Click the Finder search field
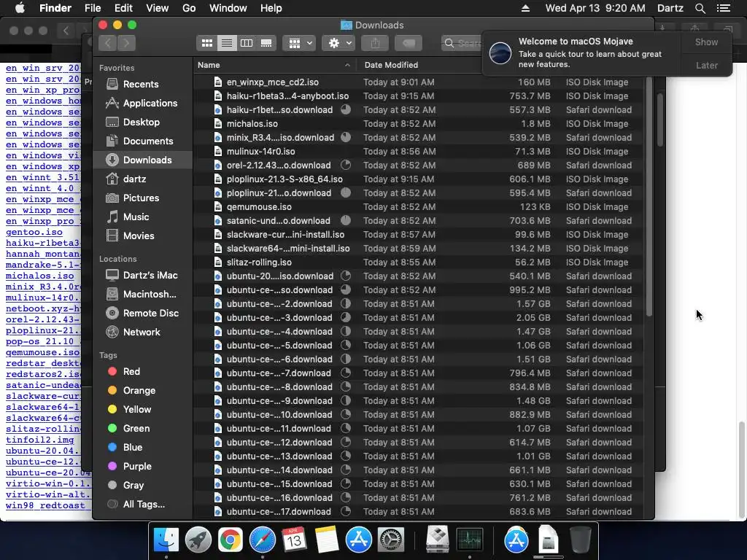The image size is (747, 560). (x=462, y=43)
